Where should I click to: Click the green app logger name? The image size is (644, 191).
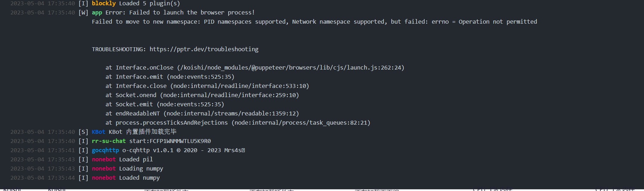pos(97,13)
